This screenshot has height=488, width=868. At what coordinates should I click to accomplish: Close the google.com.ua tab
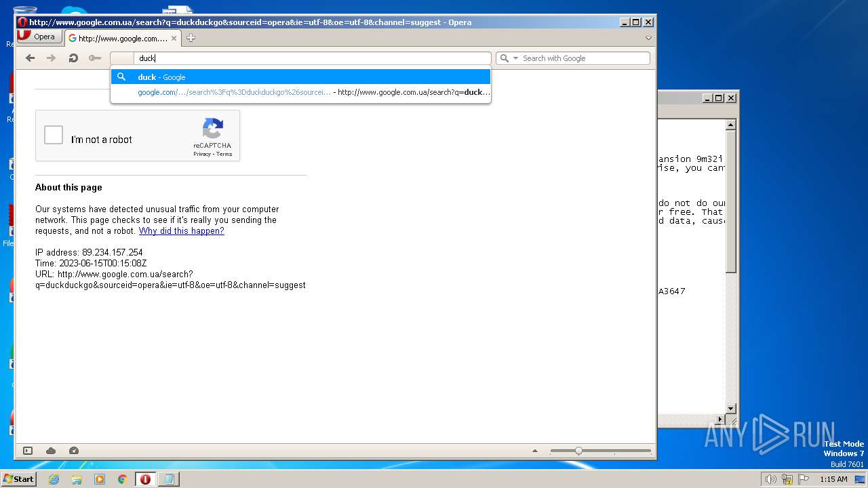click(x=174, y=39)
